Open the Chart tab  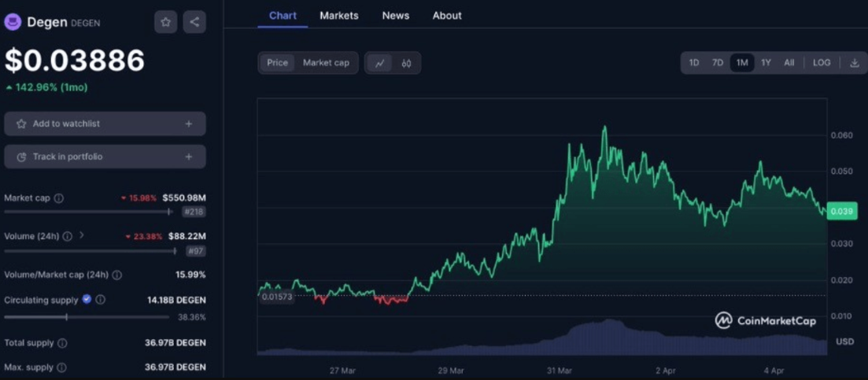pos(283,16)
